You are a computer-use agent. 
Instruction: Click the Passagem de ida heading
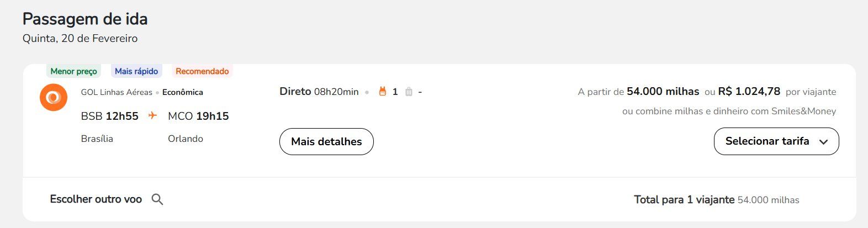click(x=85, y=19)
